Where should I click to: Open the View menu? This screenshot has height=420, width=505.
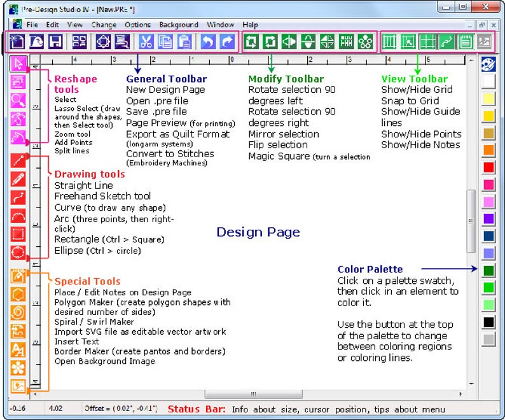coord(74,25)
